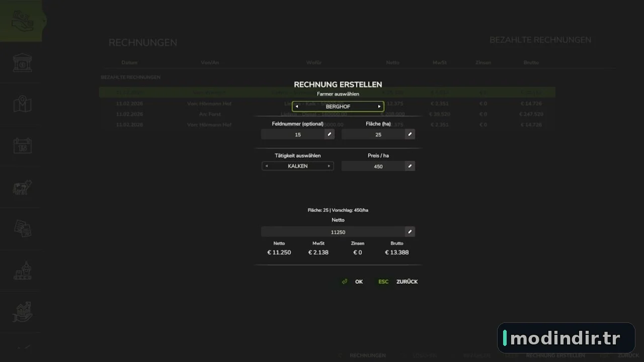Click the Netto total € 11.250
The image size is (644, 362).
[279, 252]
